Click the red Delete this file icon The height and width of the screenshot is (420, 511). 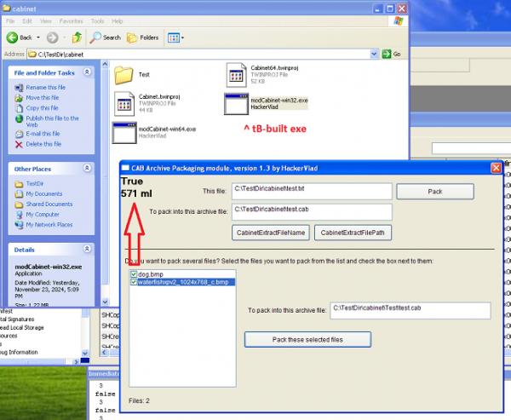pos(19,144)
